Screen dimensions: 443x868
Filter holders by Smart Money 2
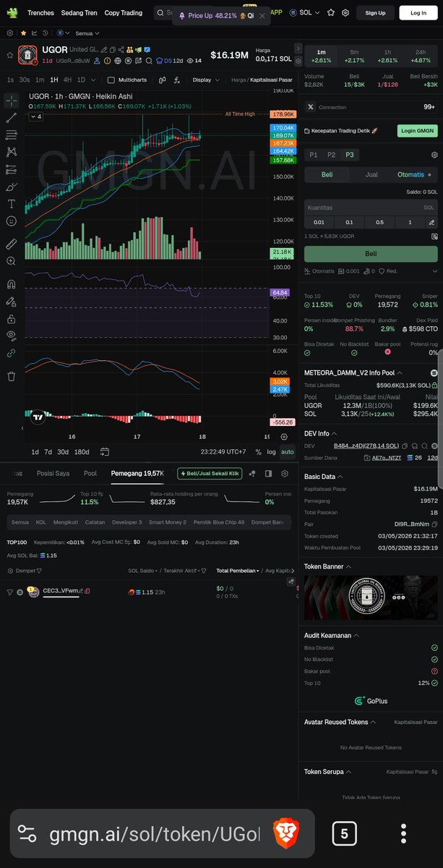168,522
